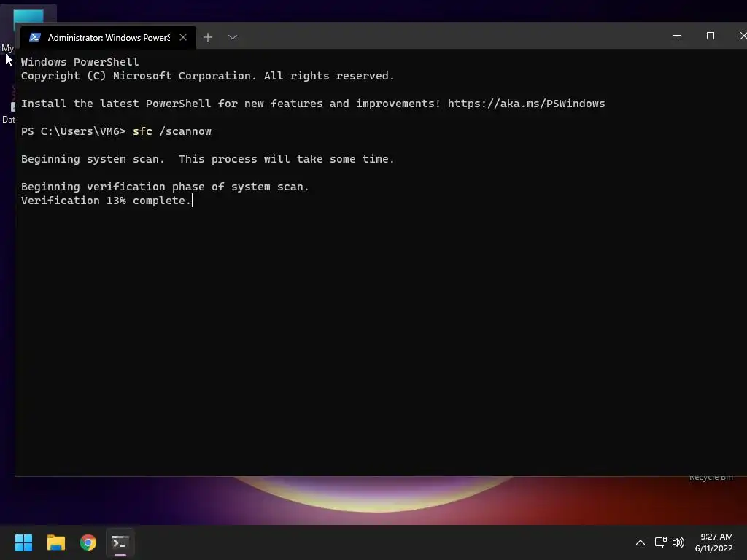Click 'Beginning verification phase of system scan.'

click(x=165, y=187)
